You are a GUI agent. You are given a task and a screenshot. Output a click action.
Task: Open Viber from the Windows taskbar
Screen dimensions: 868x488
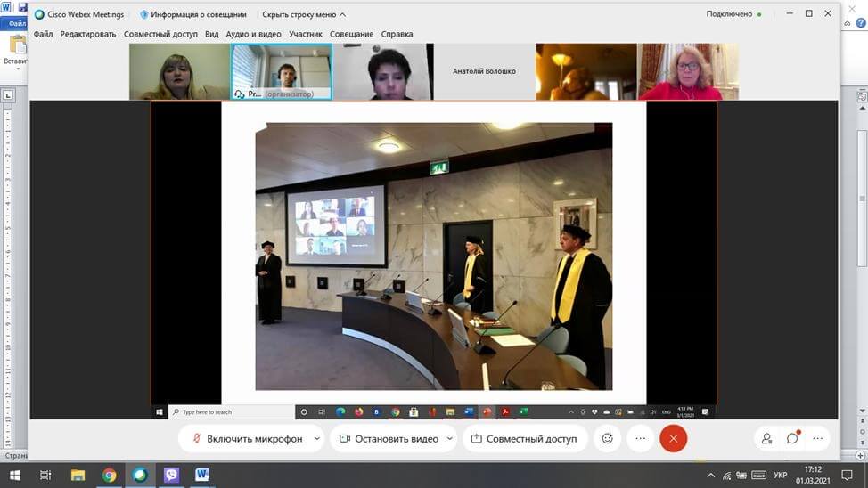point(171,476)
